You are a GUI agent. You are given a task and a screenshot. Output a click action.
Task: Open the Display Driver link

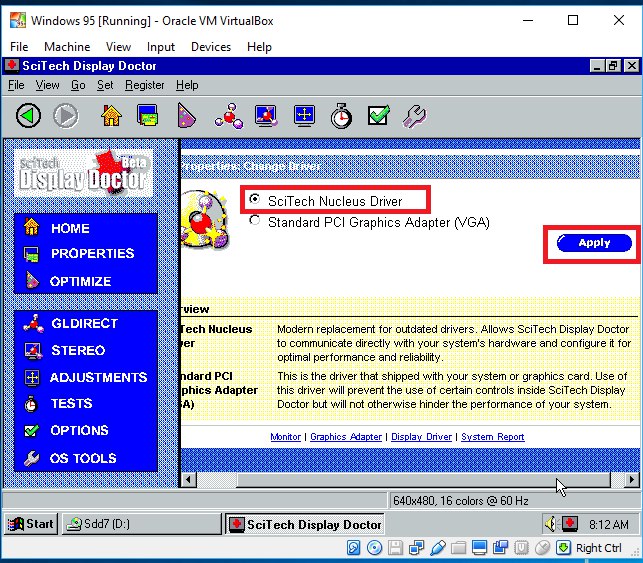click(x=421, y=437)
